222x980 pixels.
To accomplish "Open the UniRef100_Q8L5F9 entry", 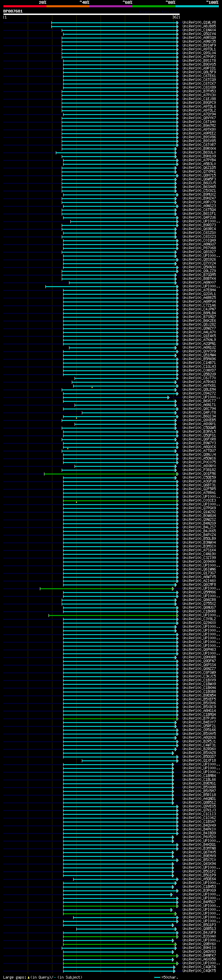I will click(x=199, y=72).
